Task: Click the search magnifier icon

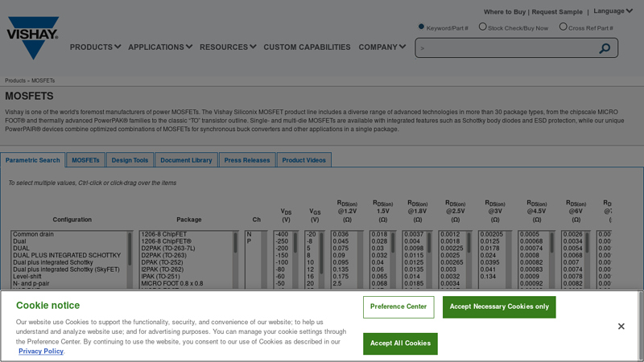Action: pyautogui.click(x=605, y=48)
